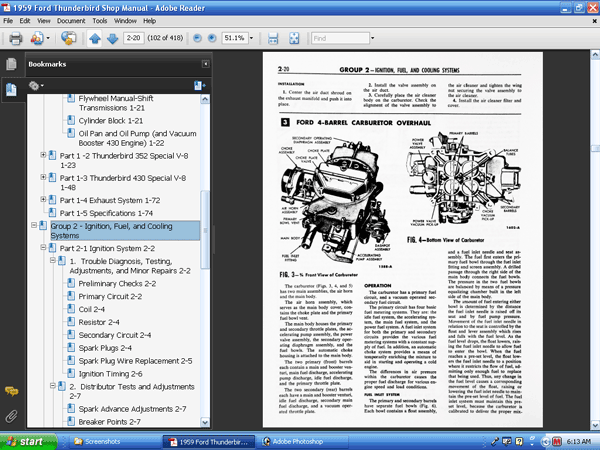Image resolution: width=600 pixels, height=450 pixels.
Task: Open the File menu
Action: coord(8,21)
